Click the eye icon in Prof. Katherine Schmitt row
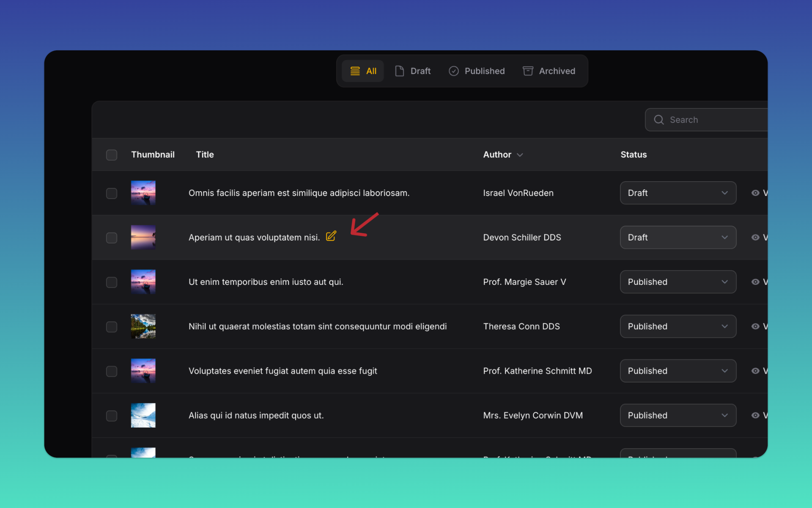The image size is (812, 508). [x=755, y=371]
